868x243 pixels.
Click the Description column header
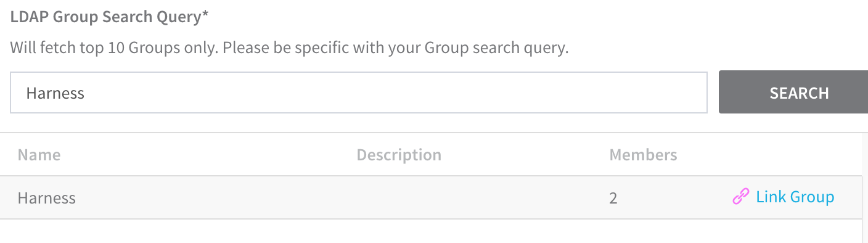399,155
